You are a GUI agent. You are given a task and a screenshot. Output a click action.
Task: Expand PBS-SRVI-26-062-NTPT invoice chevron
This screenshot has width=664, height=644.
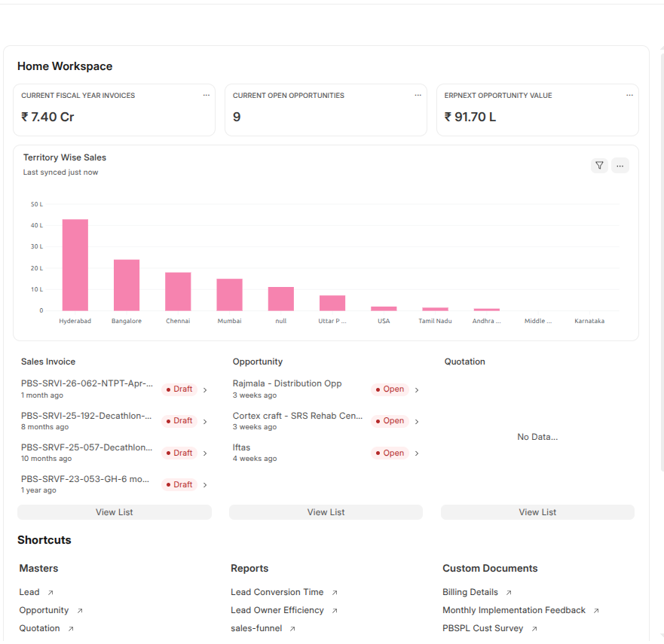[205, 389]
